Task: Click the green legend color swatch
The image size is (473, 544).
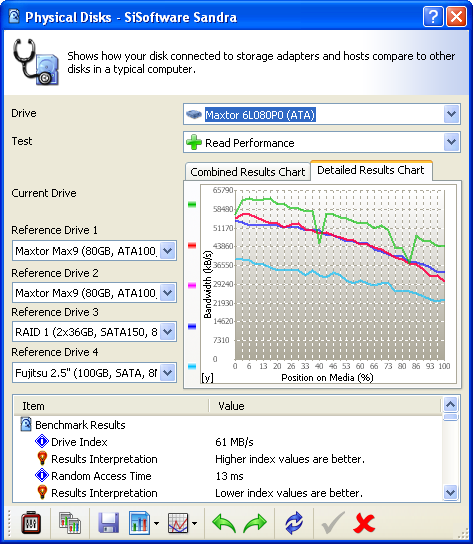Action: click(192, 204)
